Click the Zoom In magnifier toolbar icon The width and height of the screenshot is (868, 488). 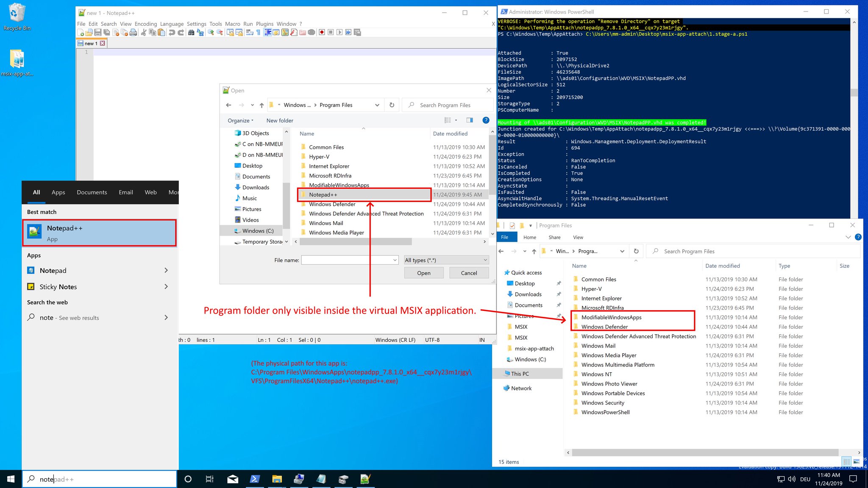pos(211,32)
